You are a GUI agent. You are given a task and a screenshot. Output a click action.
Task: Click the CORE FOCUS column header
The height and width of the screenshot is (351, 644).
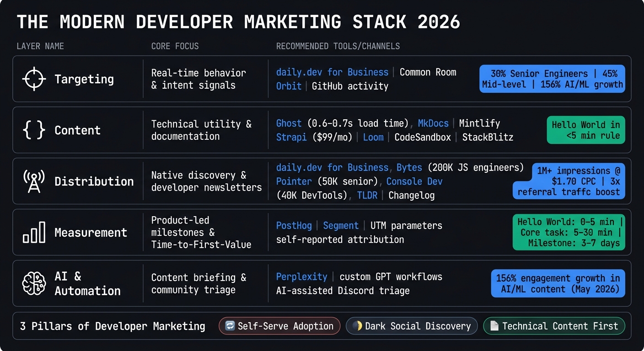tap(175, 46)
